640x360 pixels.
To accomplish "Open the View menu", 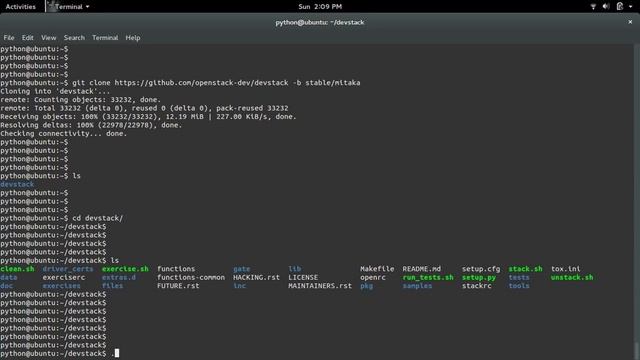I will (x=49, y=38).
